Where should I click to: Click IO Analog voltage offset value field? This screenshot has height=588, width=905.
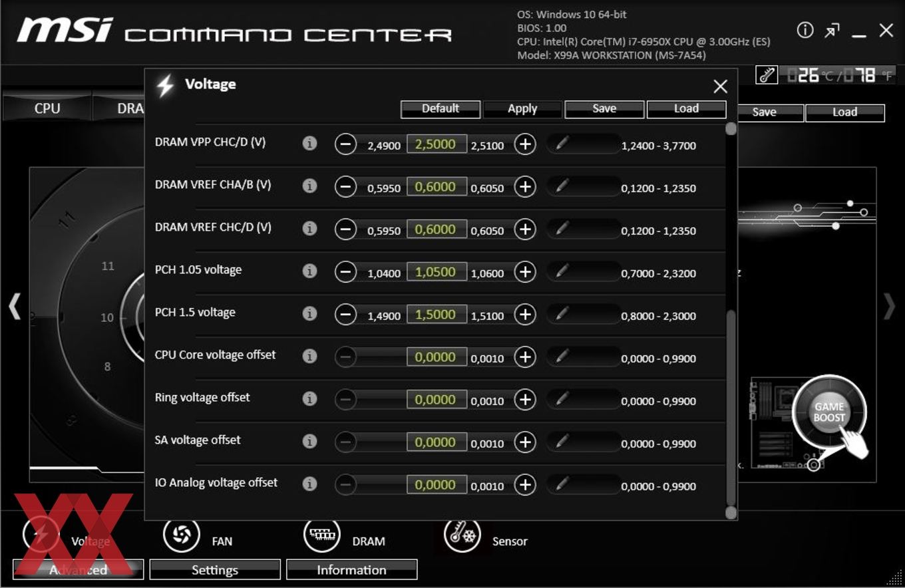pos(437,485)
